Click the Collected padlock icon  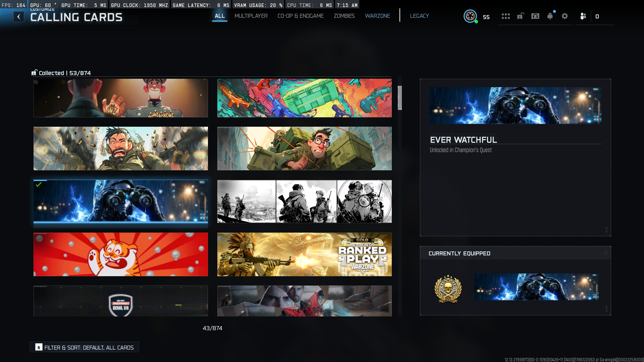(x=34, y=73)
